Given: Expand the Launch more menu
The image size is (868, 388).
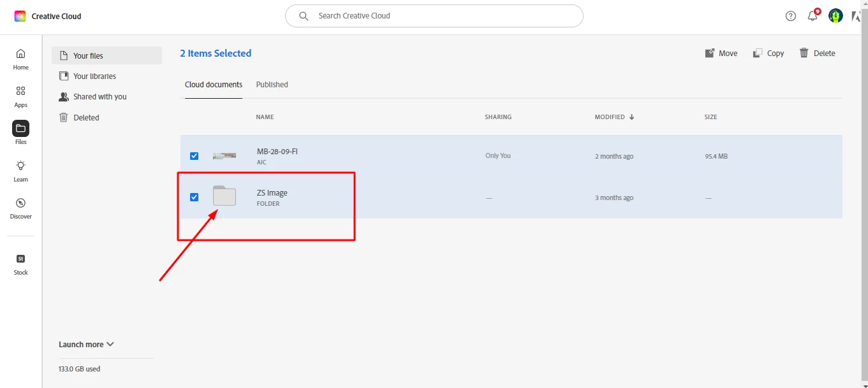Looking at the screenshot, I should click(86, 344).
